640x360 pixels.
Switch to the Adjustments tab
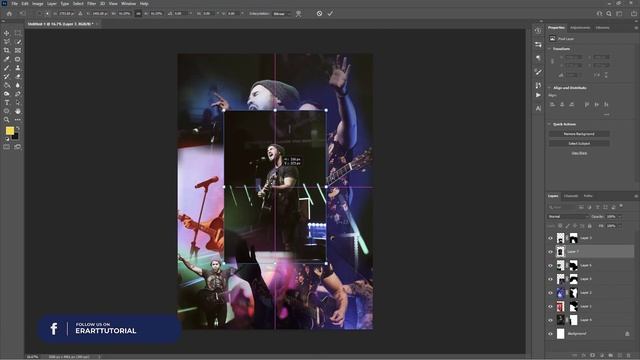[x=580, y=28]
